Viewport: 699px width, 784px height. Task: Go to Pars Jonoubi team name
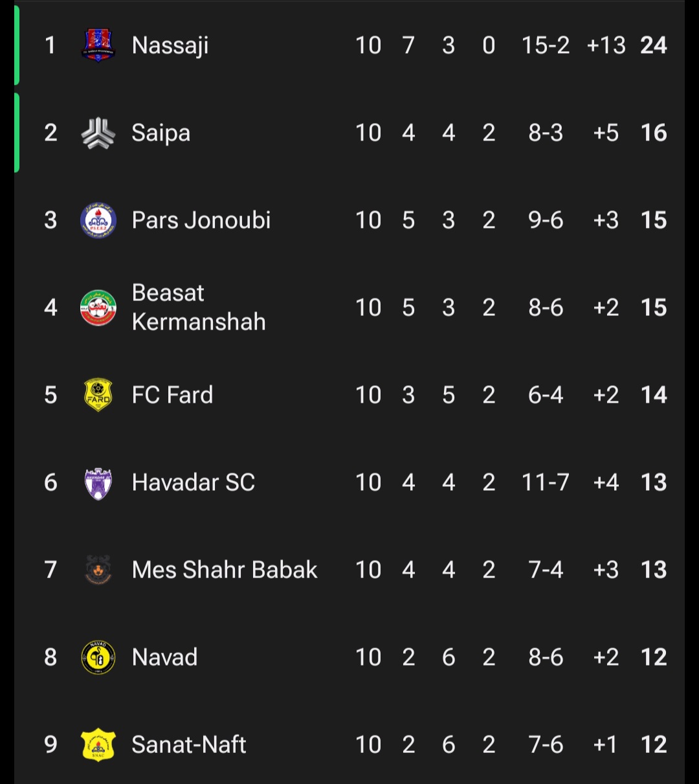(201, 220)
